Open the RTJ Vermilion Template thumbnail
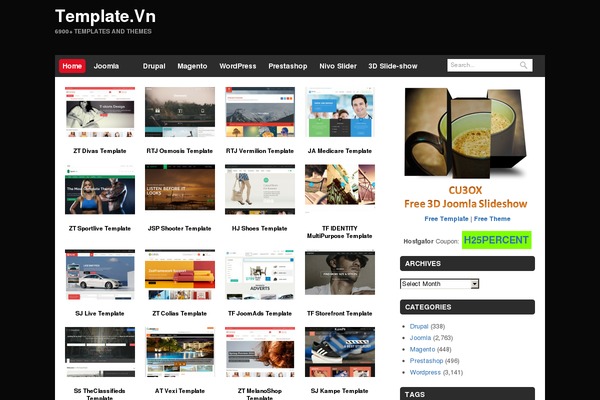The height and width of the screenshot is (400, 600). click(260, 112)
